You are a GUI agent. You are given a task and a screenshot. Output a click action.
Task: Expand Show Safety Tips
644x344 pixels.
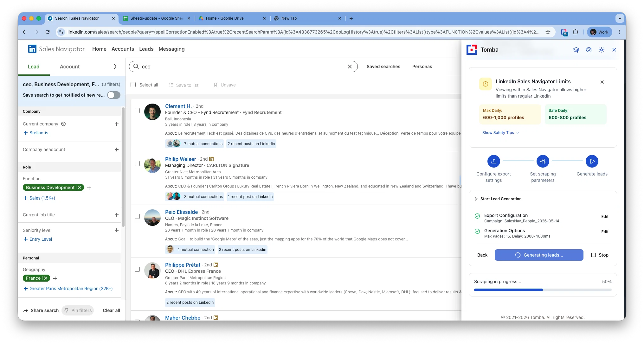coord(501,133)
